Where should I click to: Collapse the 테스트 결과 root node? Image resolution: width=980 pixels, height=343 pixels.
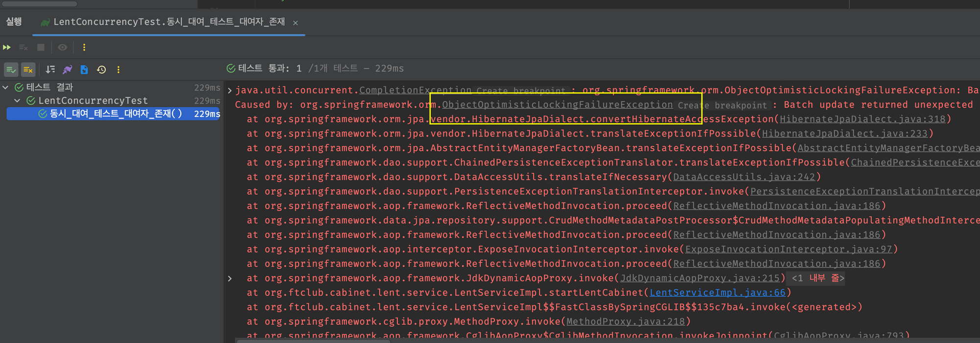tap(6, 87)
